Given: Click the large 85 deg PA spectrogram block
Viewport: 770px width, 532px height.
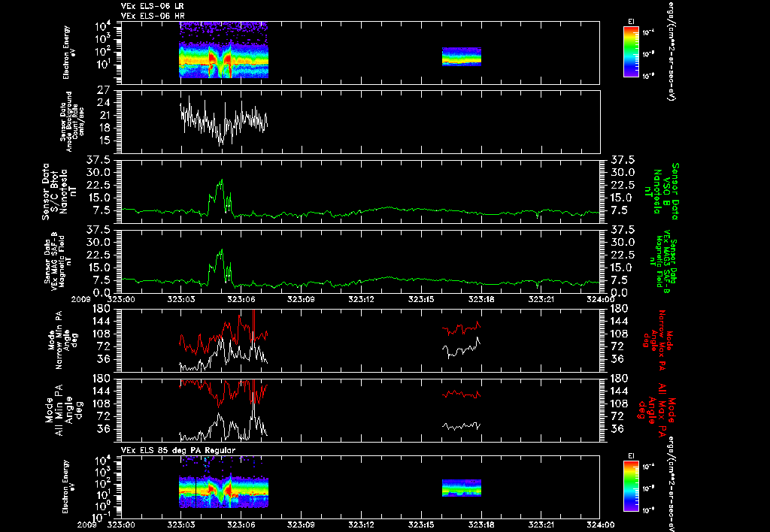Looking at the screenshot, I should [x=224, y=482].
